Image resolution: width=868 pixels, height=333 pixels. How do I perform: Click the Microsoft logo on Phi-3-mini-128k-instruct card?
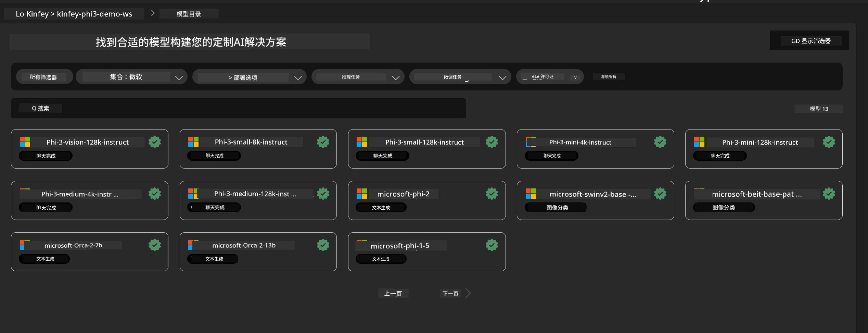click(699, 142)
